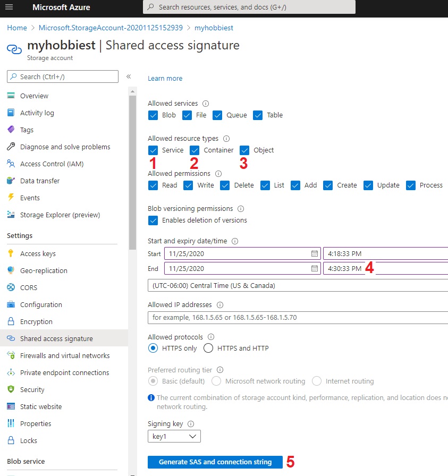Viewport: 448px width, 476px height.
Task: Toggle the Container resource type checkbox
Action: (195, 150)
